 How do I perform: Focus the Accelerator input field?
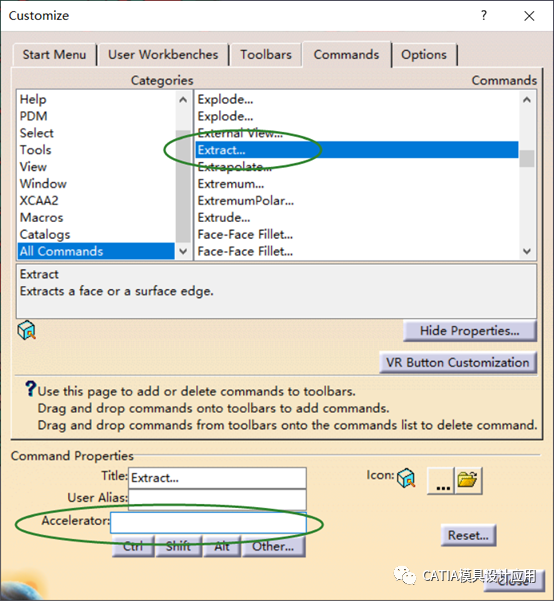point(208,522)
